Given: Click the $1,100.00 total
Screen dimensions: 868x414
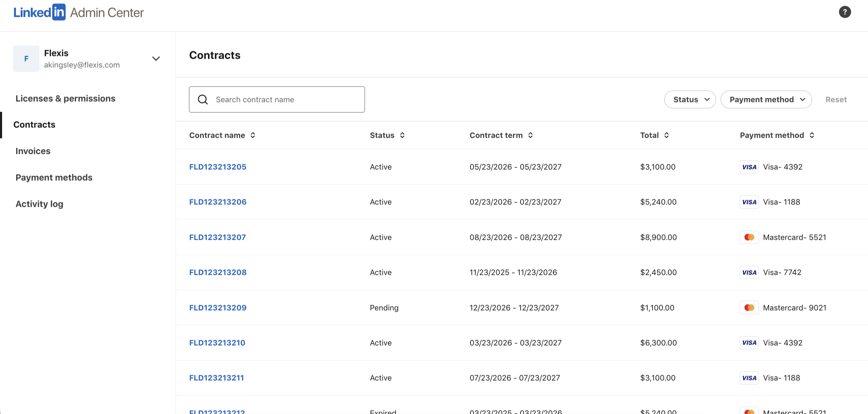Looking at the screenshot, I should (x=657, y=308).
